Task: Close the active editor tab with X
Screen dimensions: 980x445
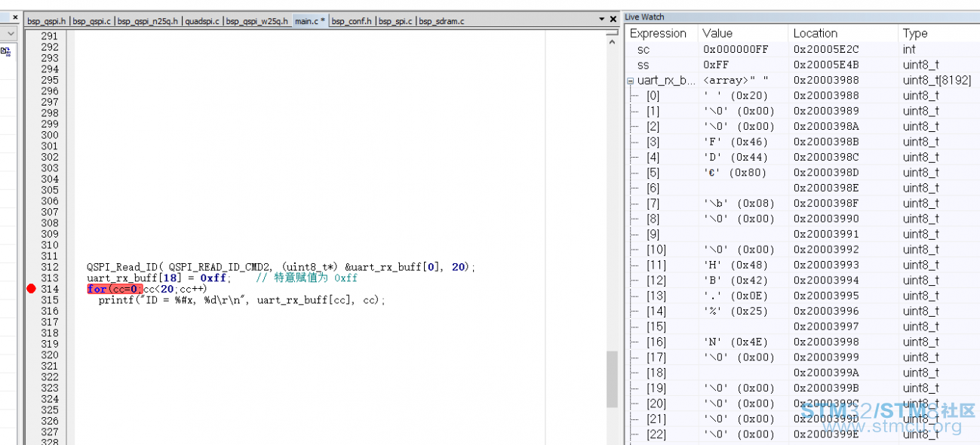Action: coord(613,18)
